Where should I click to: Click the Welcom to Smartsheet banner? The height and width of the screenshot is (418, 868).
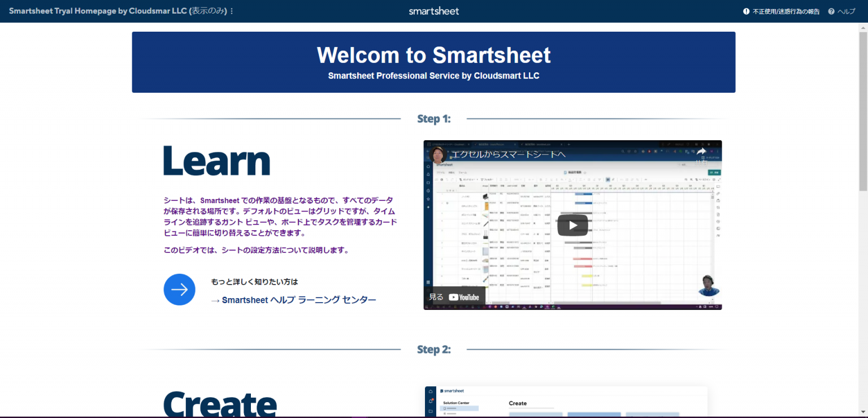click(433, 62)
